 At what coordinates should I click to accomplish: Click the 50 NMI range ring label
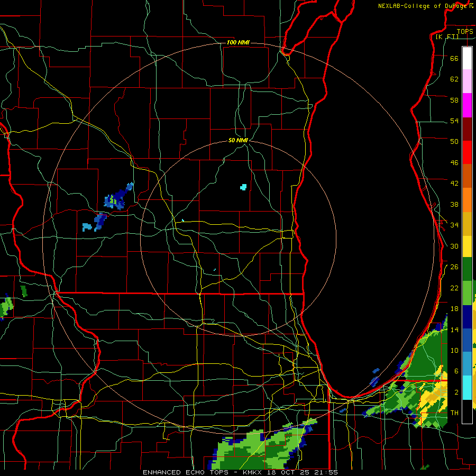point(238,140)
